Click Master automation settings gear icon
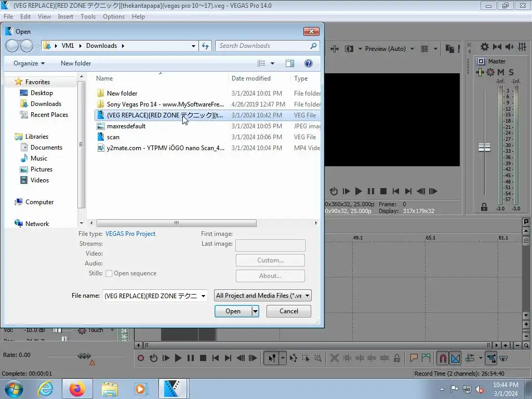532x399 pixels. click(x=490, y=72)
